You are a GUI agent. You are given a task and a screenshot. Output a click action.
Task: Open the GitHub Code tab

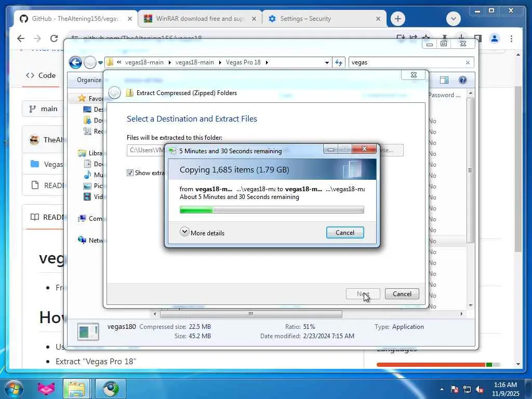click(x=41, y=75)
